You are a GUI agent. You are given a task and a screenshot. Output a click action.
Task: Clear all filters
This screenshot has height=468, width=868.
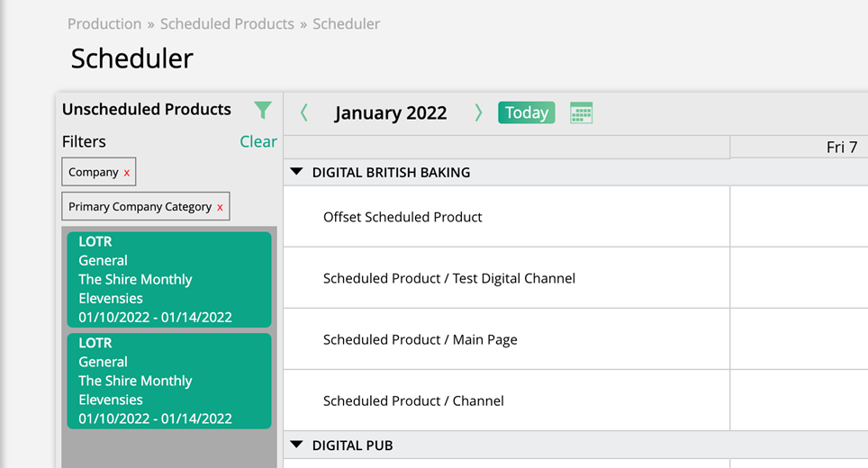(x=258, y=141)
